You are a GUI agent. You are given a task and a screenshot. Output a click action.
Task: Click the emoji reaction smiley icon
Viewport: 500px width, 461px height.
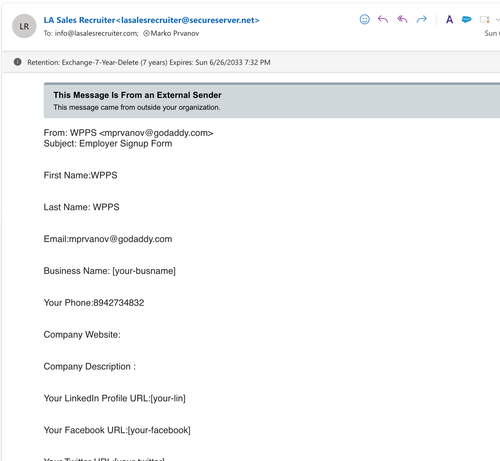pyautogui.click(x=364, y=20)
